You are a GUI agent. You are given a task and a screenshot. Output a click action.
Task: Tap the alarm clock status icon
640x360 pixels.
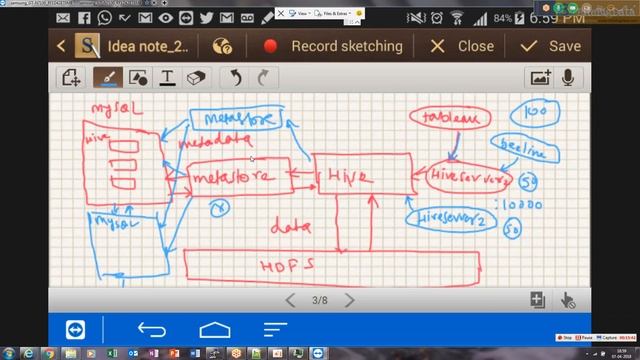click(437, 18)
